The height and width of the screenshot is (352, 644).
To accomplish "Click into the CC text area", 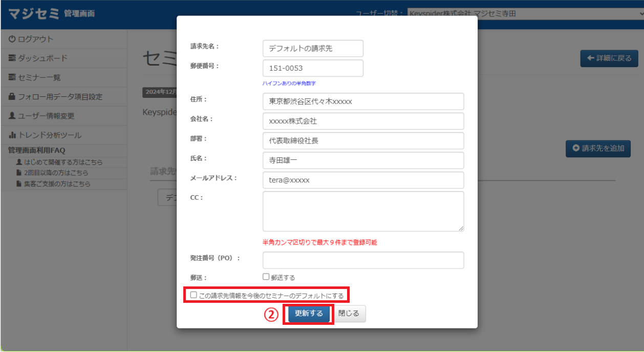I will [x=363, y=211].
